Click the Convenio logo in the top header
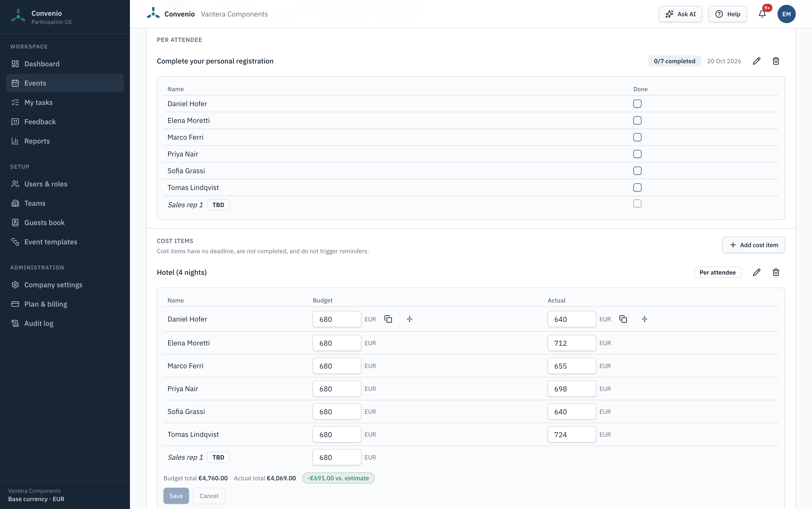The height and width of the screenshot is (509, 812). (x=153, y=13)
